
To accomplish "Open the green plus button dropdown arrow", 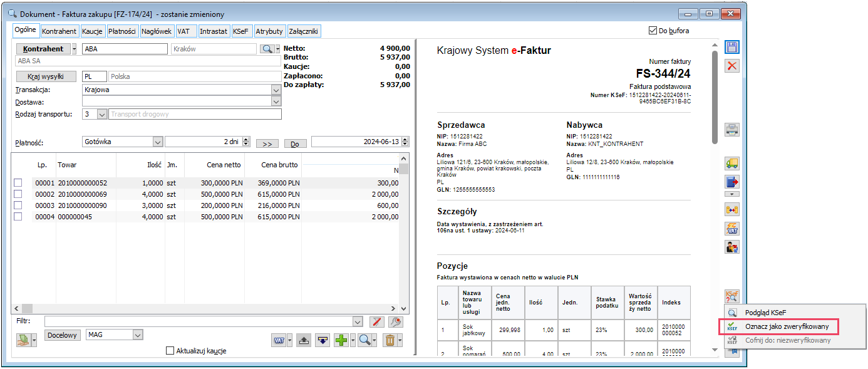I will pyautogui.click(x=353, y=340).
